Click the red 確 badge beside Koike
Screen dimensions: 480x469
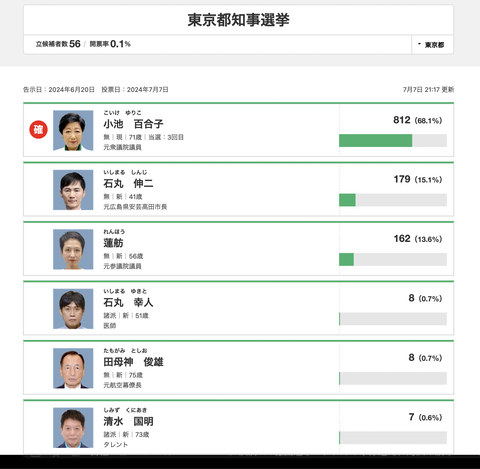tap(38, 129)
